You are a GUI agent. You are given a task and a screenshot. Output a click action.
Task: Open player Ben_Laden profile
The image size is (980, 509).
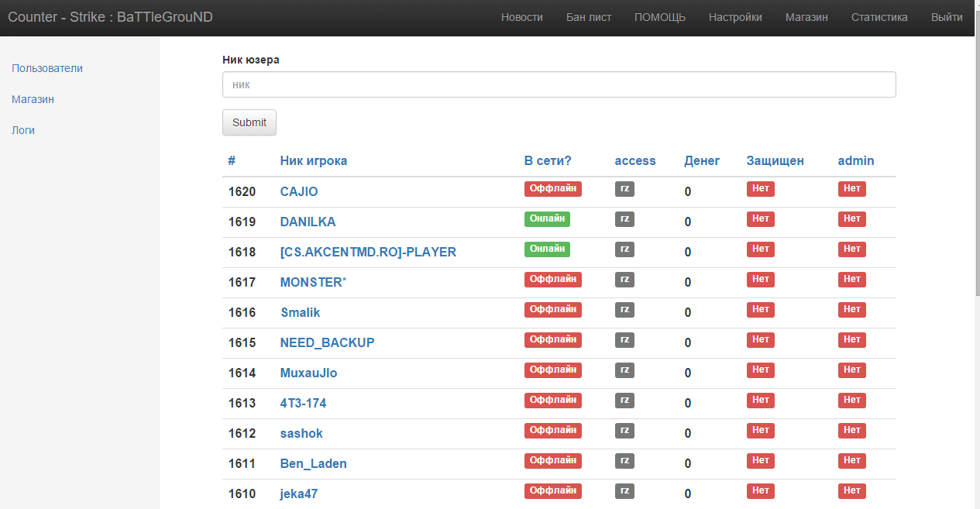pyautogui.click(x=314, y=463)
